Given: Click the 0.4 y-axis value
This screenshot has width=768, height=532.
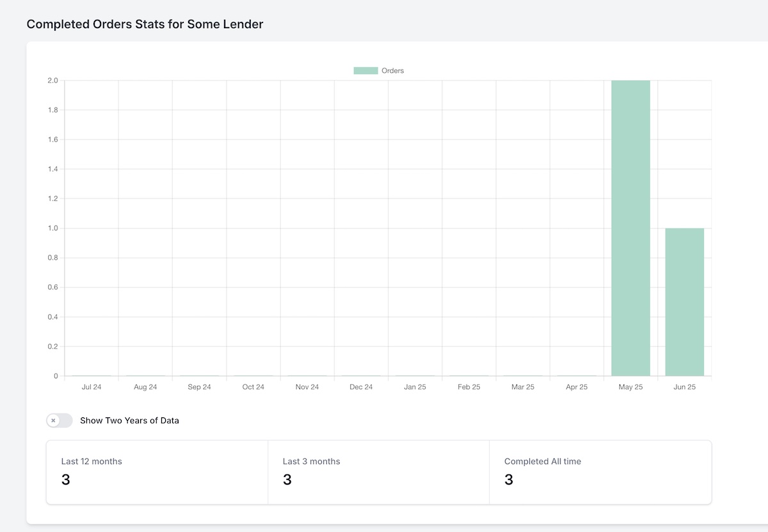Looking at the screenshot, I should pos(52,317).
